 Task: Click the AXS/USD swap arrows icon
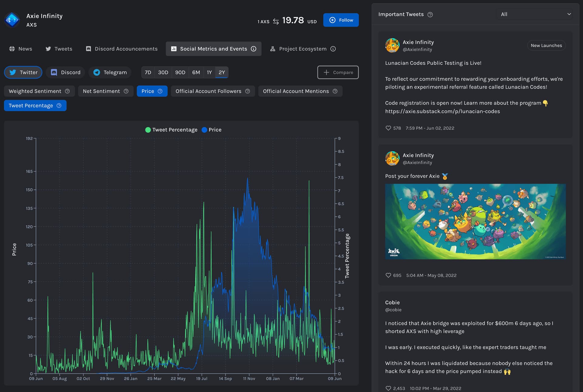tap(276, 21)
